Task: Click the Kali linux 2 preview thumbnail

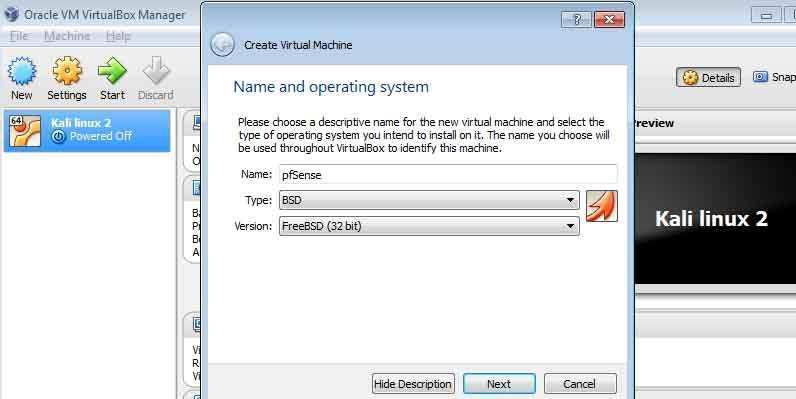Action: [x=715, y=219]
